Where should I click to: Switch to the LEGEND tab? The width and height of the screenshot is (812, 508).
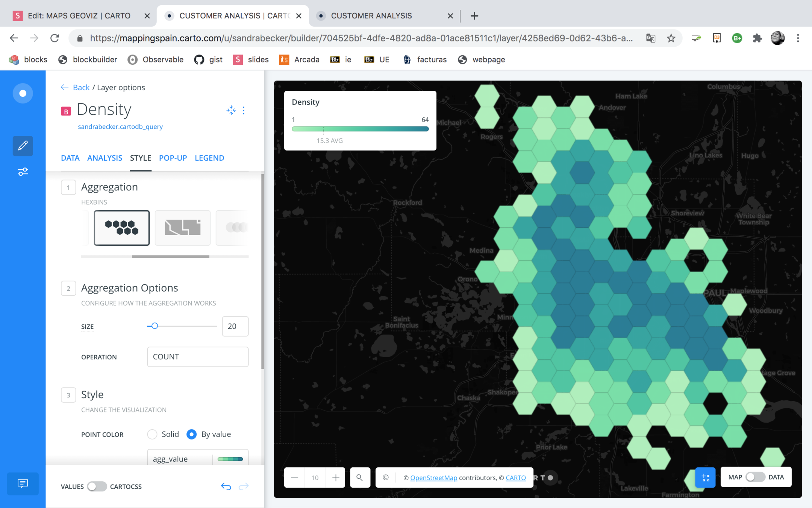tap(209, 158)
